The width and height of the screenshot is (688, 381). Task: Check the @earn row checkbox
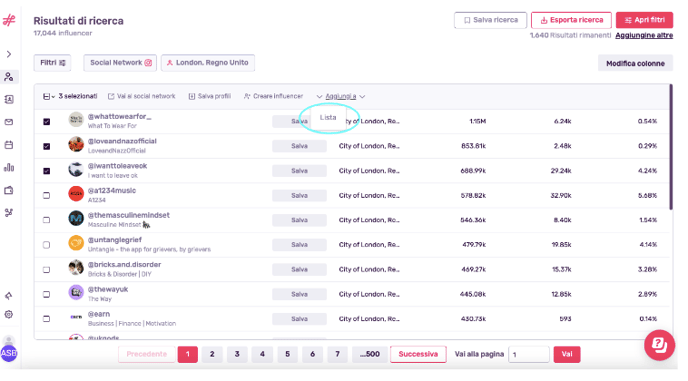47,319
